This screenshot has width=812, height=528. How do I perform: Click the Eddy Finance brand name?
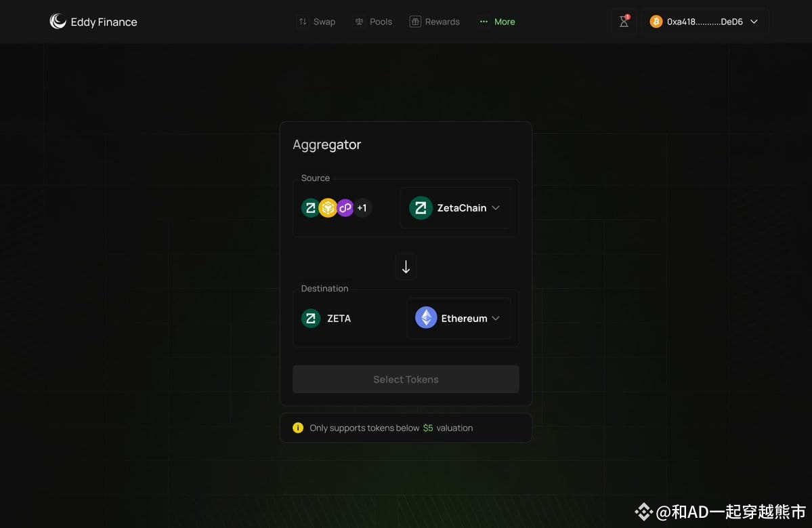point(104,22)
